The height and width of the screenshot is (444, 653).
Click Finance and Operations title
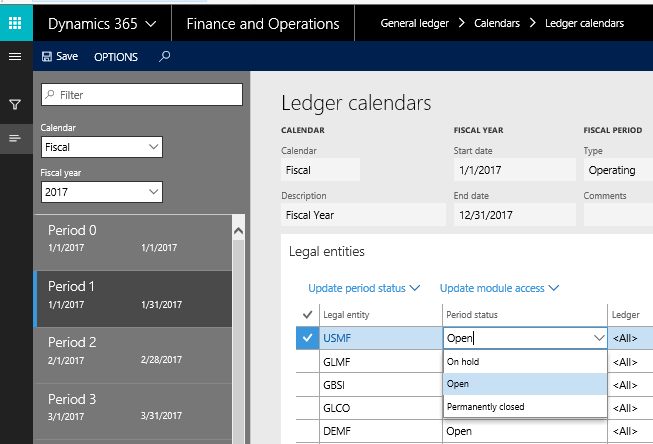(x=263, y=24)
